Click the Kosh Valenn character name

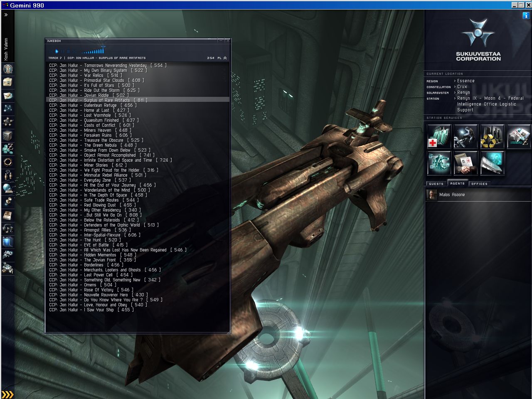click(x=6, y=49)
